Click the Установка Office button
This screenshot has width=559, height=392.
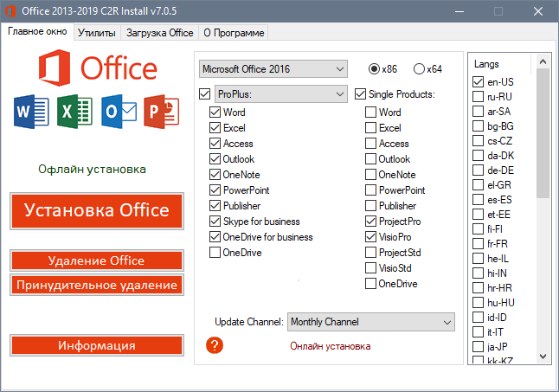click(x=97, y=211)
